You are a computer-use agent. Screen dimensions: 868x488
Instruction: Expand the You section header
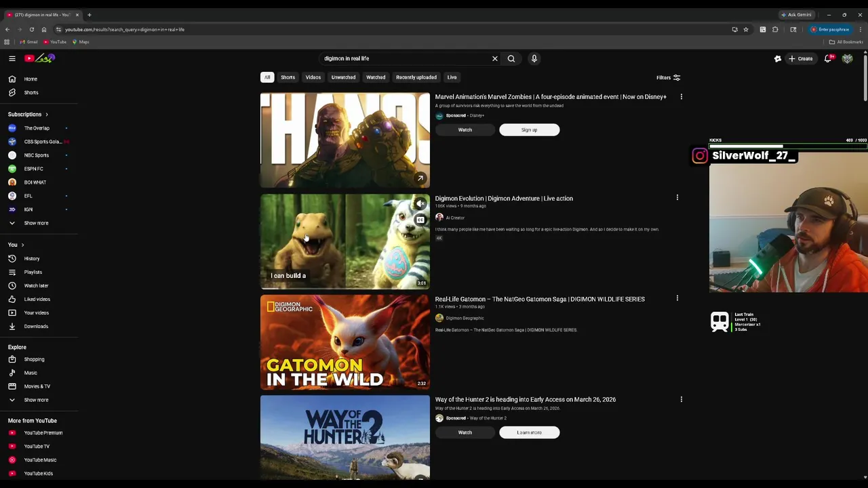[16, 245]
